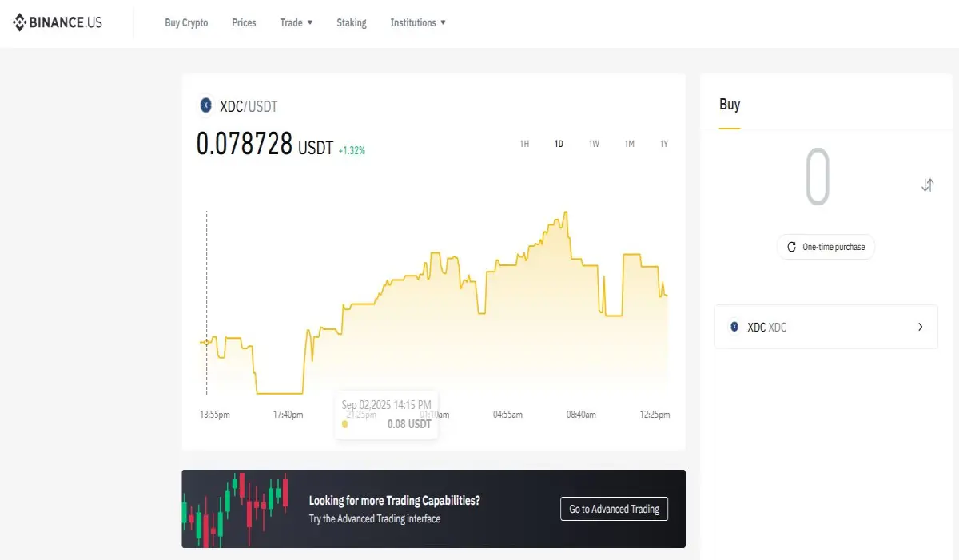Open the XDC asset selector chevron
This screenshot has height=560, width=959.
coord(920,327)
